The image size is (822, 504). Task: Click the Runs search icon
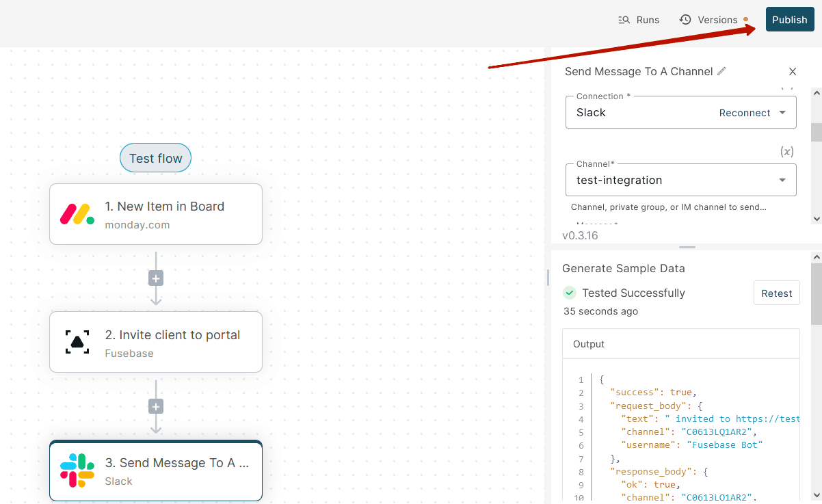pos(624,20)
